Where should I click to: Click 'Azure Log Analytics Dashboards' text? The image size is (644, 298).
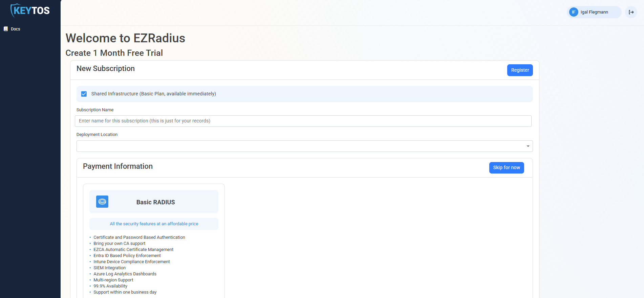(x=125, y=274)
